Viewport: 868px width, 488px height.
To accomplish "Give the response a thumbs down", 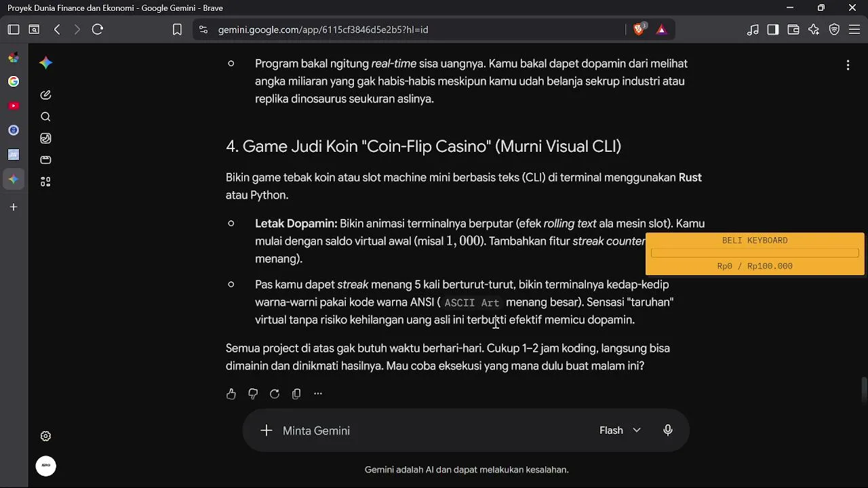I will click(253, 394).
